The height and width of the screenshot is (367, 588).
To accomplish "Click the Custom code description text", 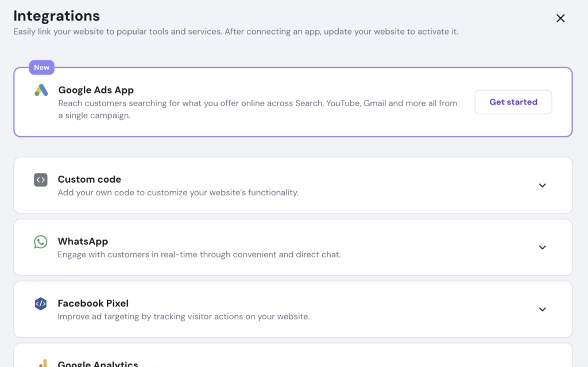I will pyautogui.click(x=178, y=192).
